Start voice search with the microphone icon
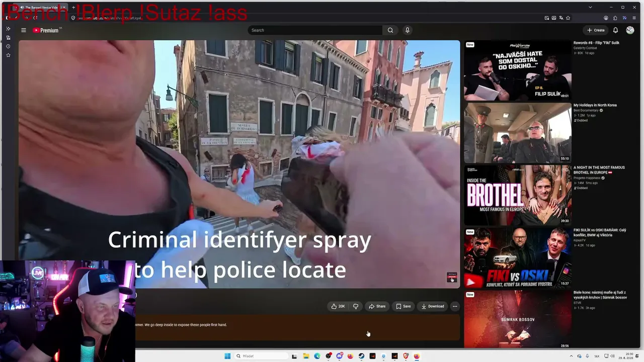Viewport: 644px width, 362px height. click(x=408, y=30)
